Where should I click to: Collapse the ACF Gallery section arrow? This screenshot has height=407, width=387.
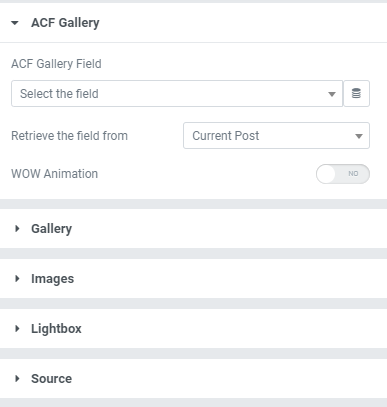pos(15,23)
